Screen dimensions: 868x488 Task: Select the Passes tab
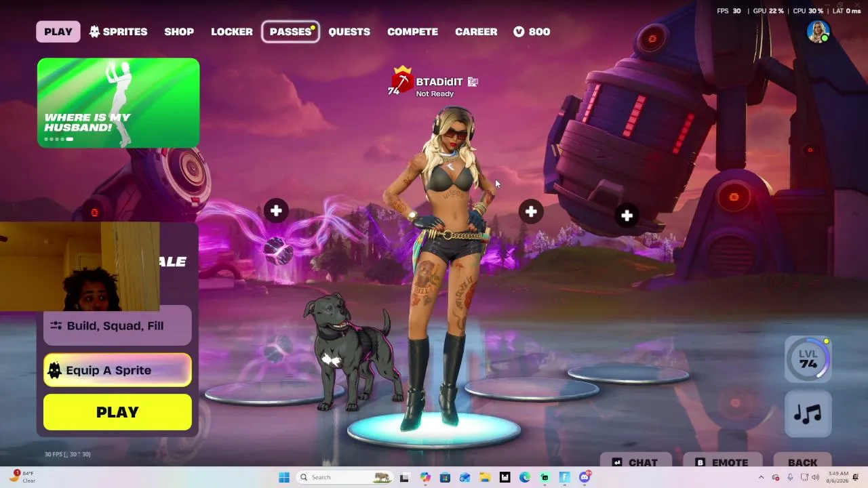pyautogui.click(x=291, y=32)
